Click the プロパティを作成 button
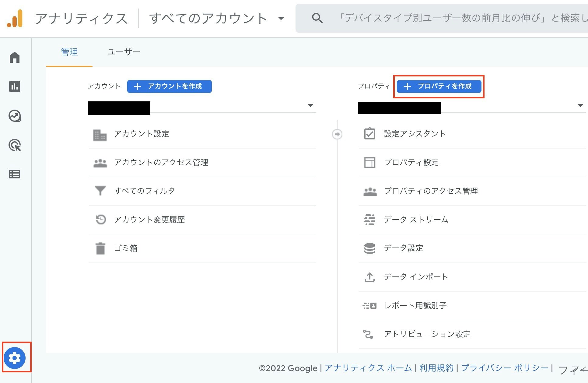The image size is (588, 383). click(439, 86)
